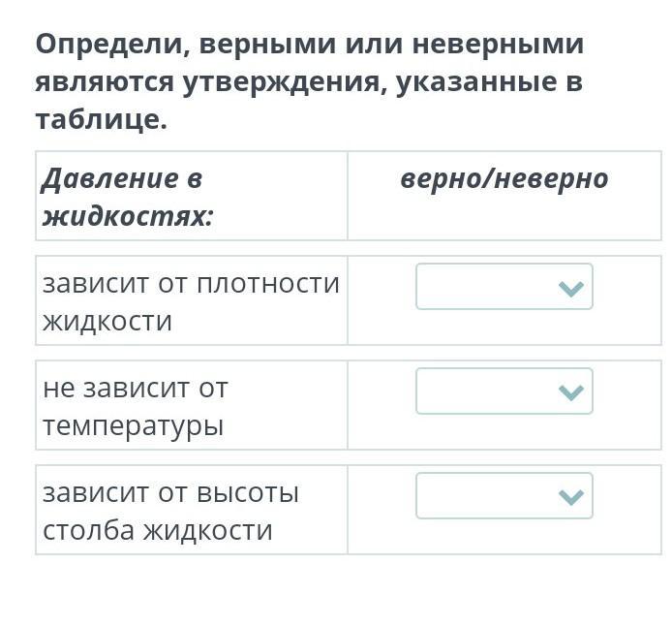672x626 pixels.
Task: Open dropdown for 'не зависит от температуры'
Action: coord(504,391)
